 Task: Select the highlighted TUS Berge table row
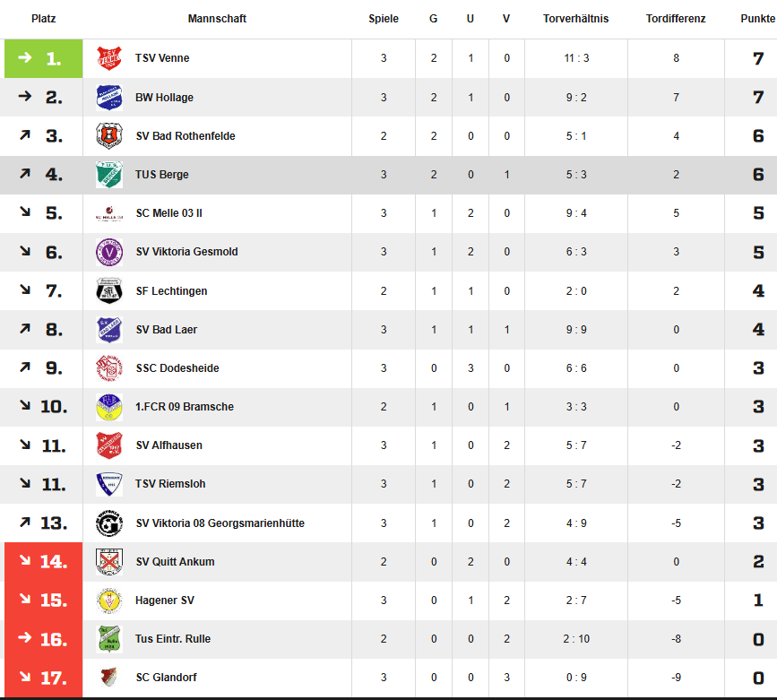(x=389, y=175)
